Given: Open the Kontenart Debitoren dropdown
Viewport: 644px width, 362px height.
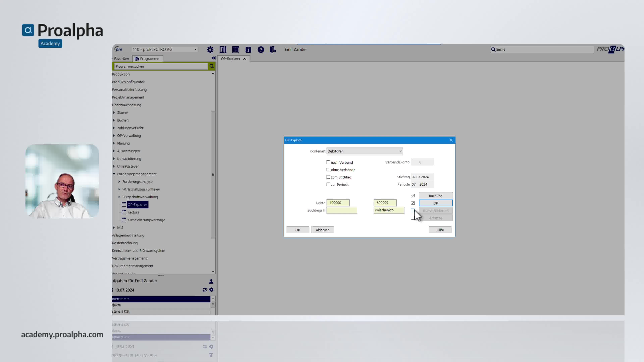Looking at the screenshot, I should tap(365, 151).
